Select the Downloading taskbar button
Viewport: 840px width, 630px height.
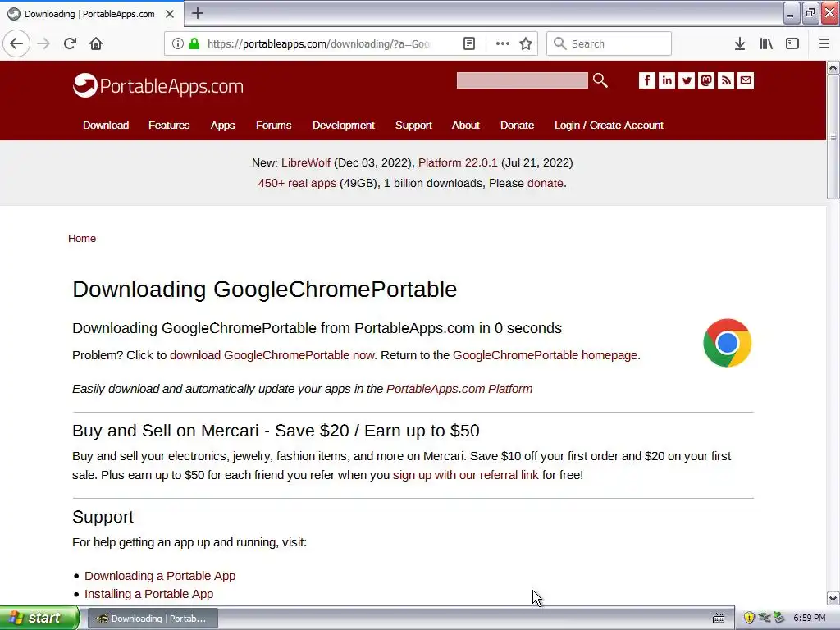pyautogui.click(x=153, y=619)
